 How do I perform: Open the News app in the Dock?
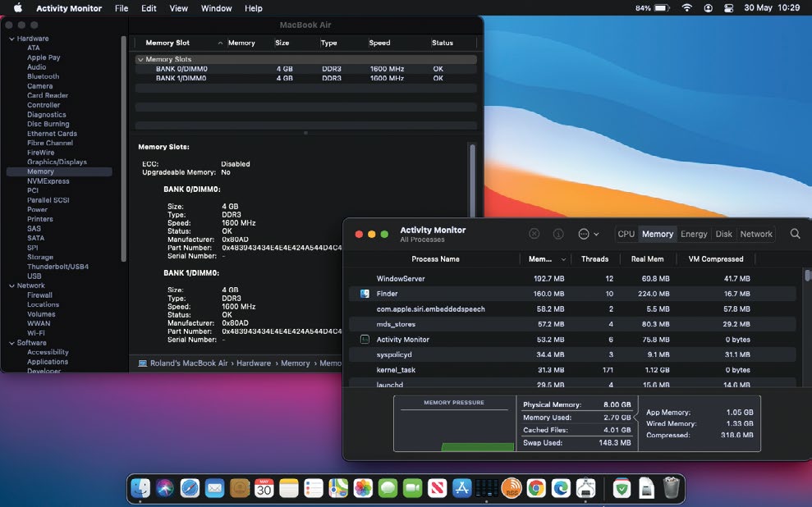437,487
